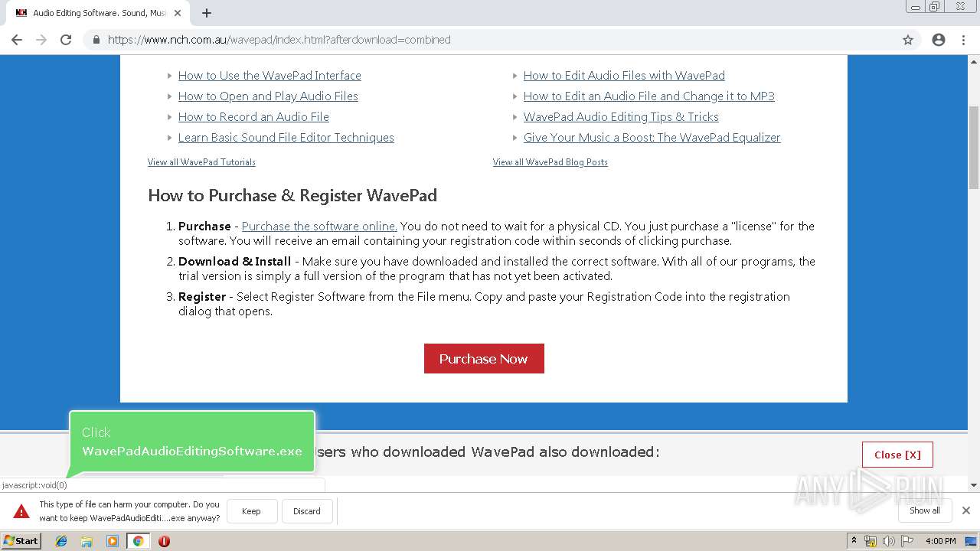The image size is (980, 551).
Task: Open Windows Explorer folder from taskbar
Action: 87,541
